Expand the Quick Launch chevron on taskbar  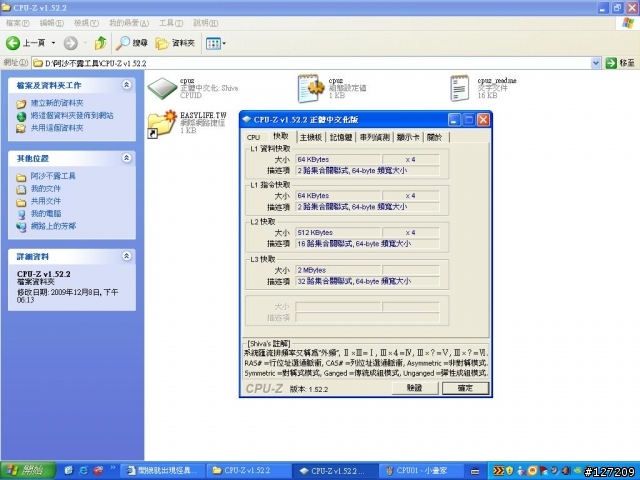[x=113, y=468]
